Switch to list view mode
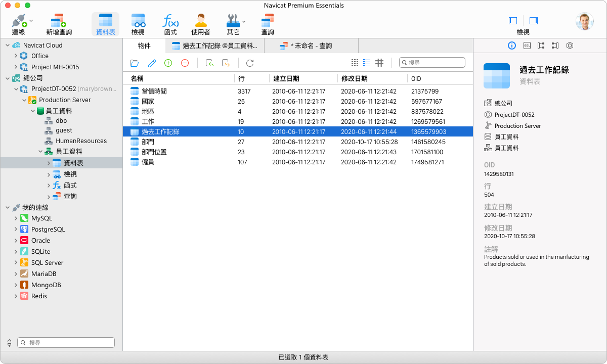 [x=367, y=63]
